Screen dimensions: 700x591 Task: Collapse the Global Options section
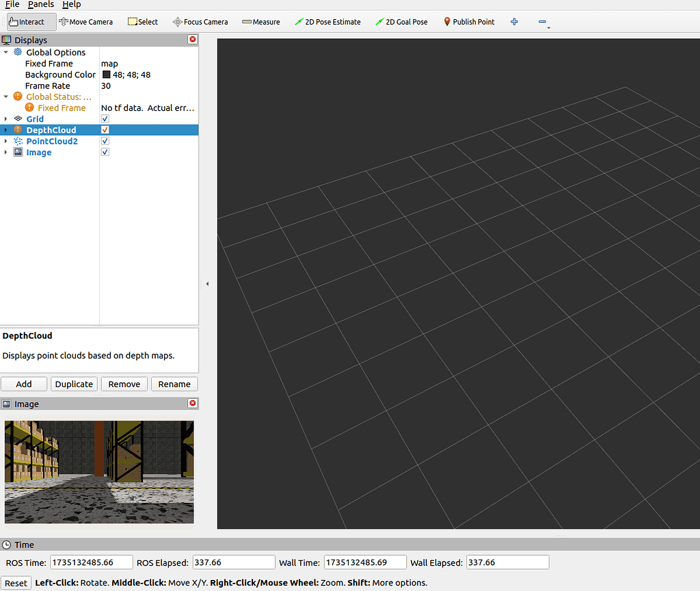(5, 52)
